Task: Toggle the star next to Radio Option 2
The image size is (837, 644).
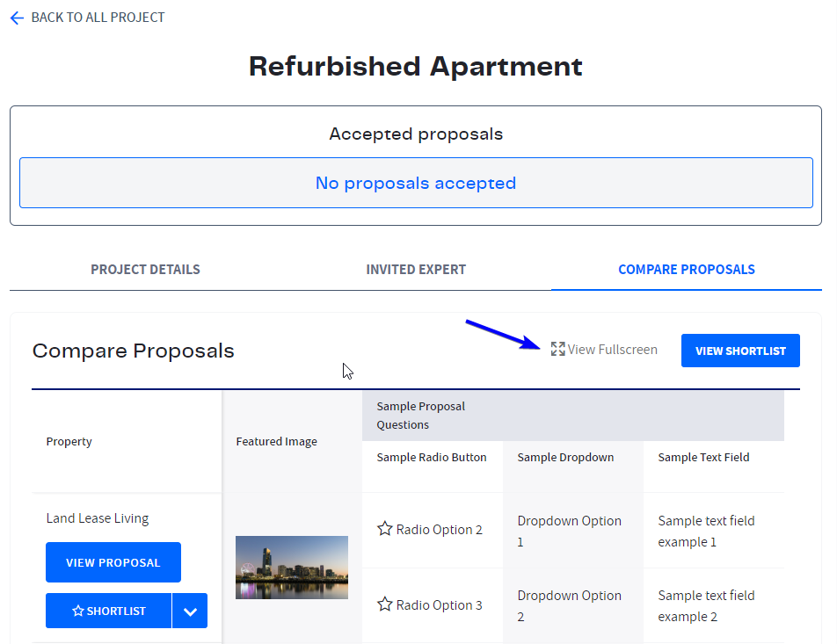Action: tap(385, 529)
